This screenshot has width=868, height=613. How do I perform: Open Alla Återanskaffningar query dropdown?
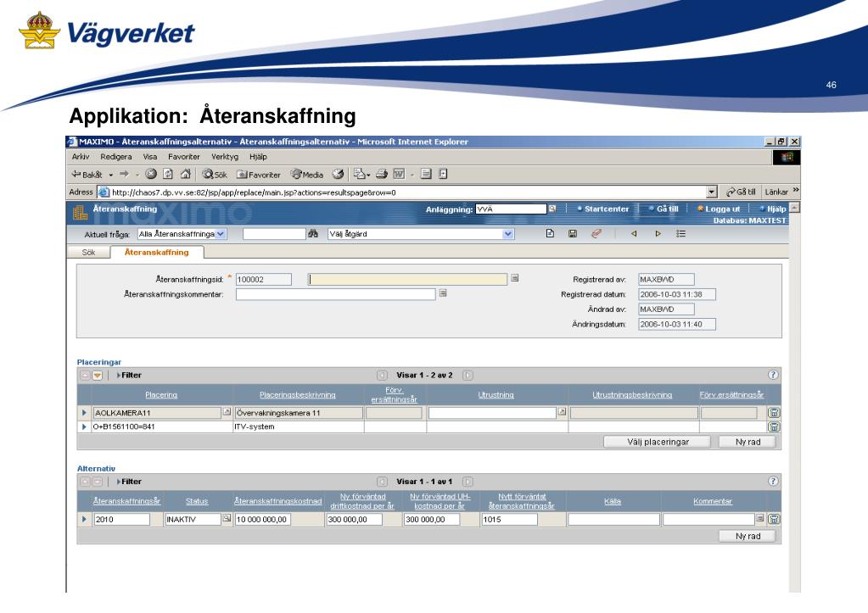(x=222, y=233)
